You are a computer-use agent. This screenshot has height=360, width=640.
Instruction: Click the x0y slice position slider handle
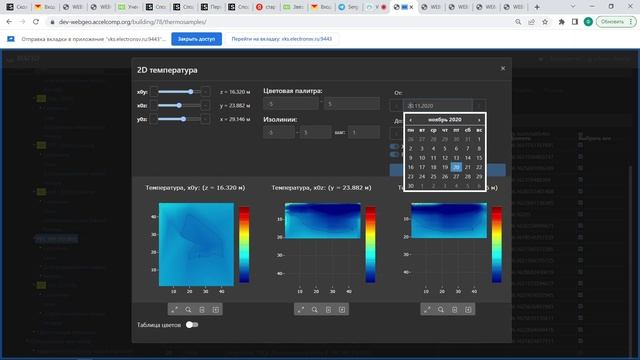(x=191, y=92)
